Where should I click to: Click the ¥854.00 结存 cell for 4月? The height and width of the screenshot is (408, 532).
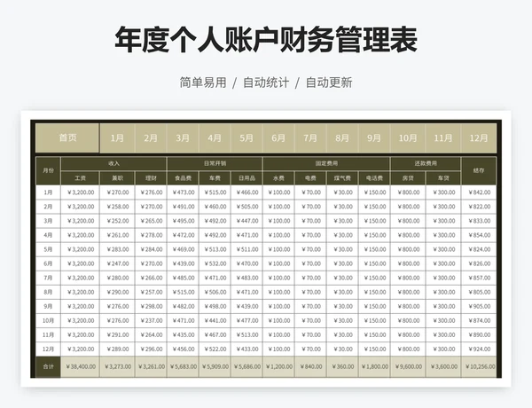[x=479, y=235]
